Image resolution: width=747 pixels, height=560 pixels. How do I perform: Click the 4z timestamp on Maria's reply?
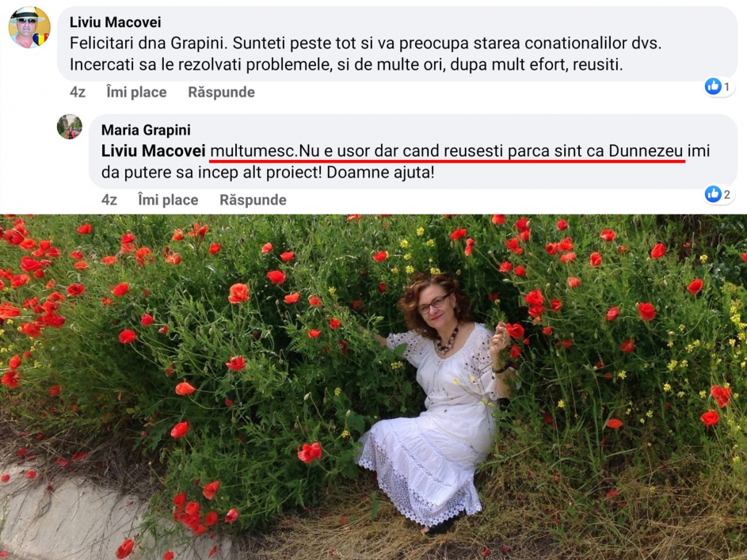pyautogui.click(x=109, y=200)
